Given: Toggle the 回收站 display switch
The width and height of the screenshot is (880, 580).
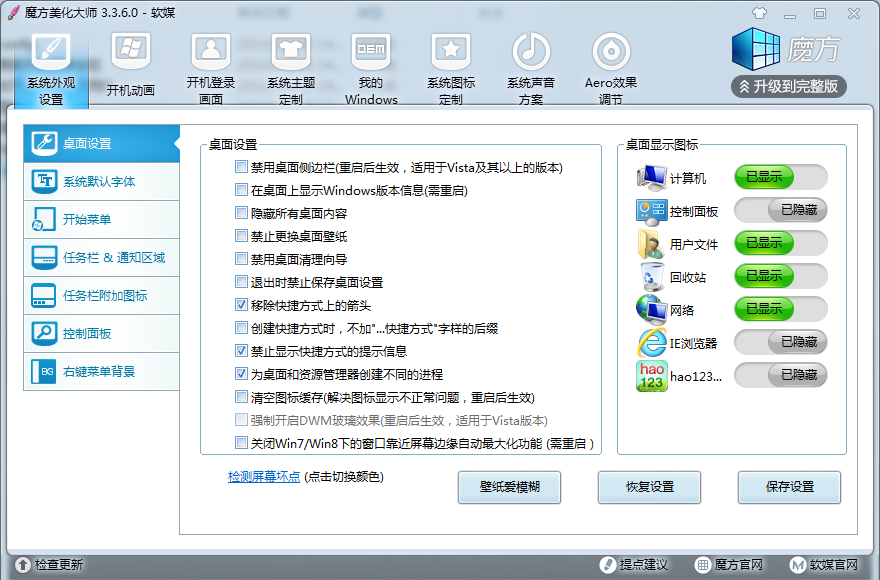Looking at the screenshot, I should 781,276.
